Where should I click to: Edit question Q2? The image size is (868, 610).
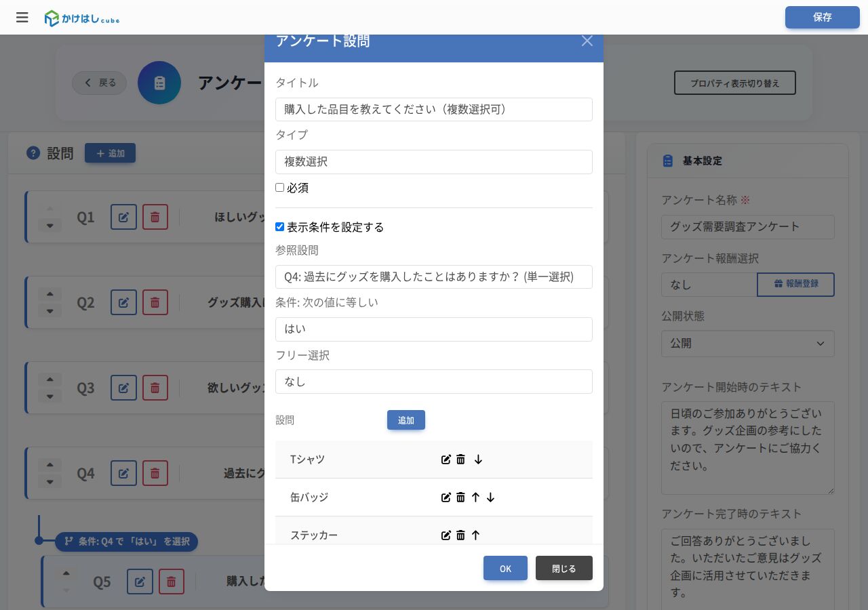coord(123,302)
